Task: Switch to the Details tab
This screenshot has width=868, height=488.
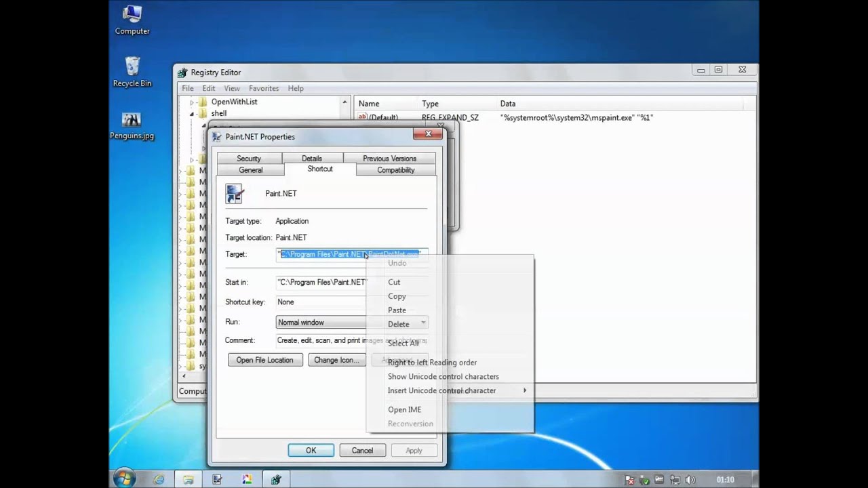Action: pos(312,159)
